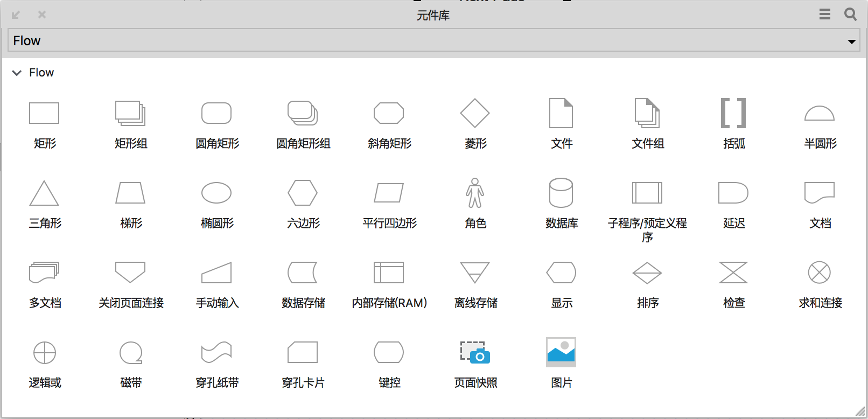This screenshot has width=868, height=419.
Task: Pick the 菱形 diamond shape
Action: tap(475, 113)
